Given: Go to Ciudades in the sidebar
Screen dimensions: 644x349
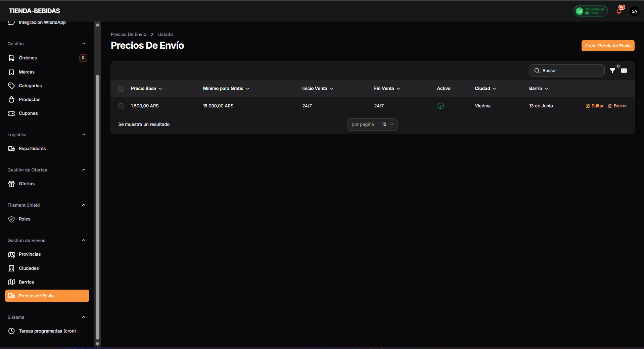Looking at the screenshot, I should (29, 268).
